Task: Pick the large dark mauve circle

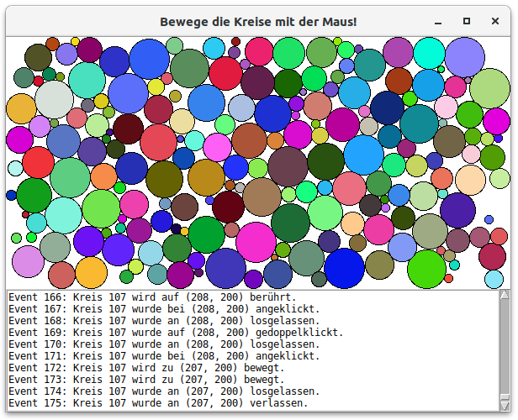Action: [x=288, y=165]
